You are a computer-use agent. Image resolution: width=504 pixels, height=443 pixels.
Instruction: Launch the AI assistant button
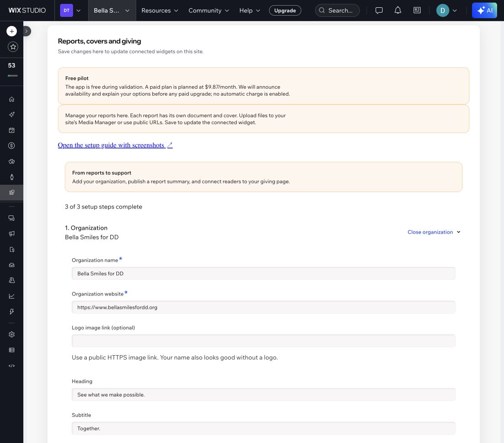(484, 10)
